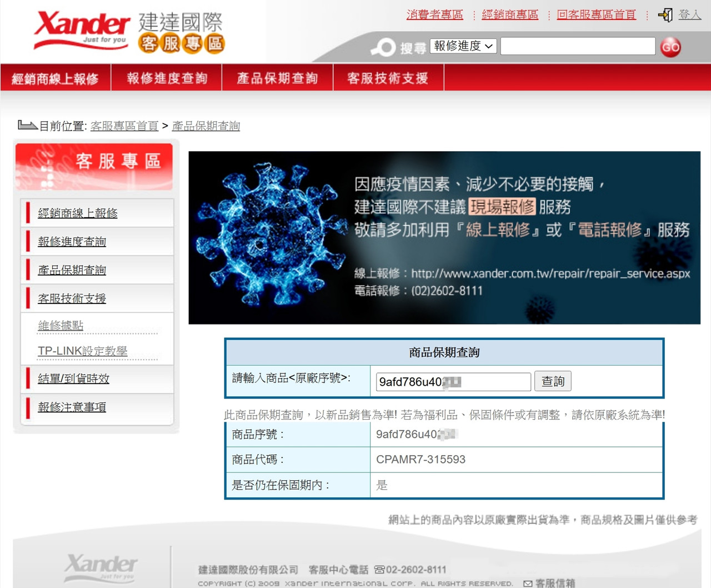Image resolution: width=711 pixels, height=588 pixels.
Task: Click the Xander logo in the header
Action: [82, 31]
